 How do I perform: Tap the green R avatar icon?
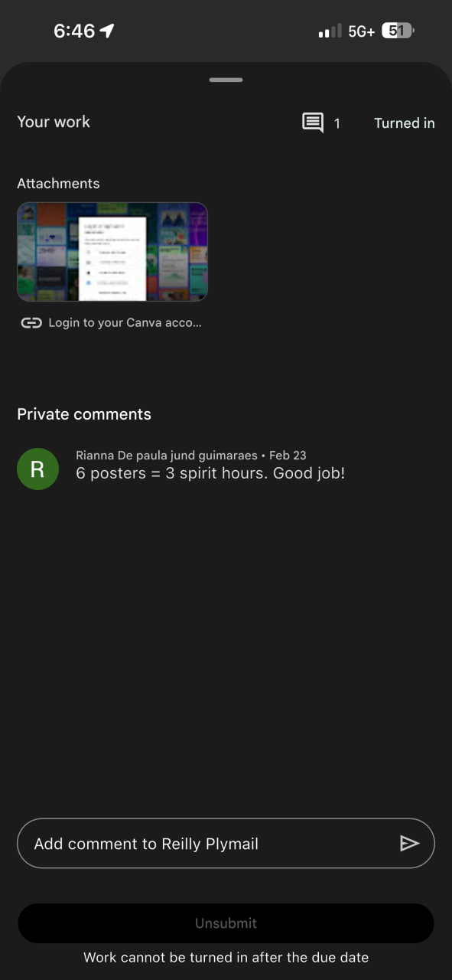click(37, 469)
